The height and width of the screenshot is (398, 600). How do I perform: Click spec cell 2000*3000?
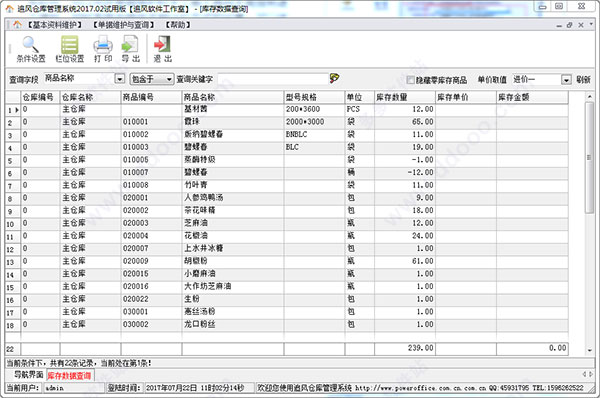(x=305, y=122)
